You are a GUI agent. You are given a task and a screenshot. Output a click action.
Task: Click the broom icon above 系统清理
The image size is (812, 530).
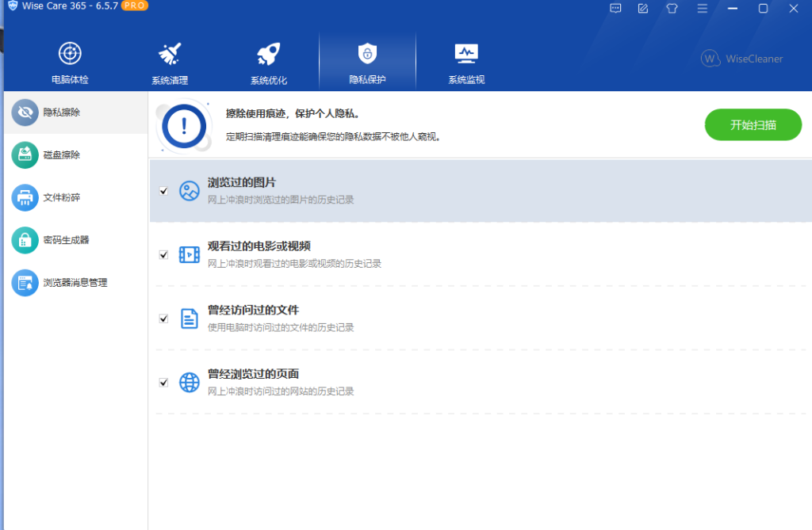170,53
